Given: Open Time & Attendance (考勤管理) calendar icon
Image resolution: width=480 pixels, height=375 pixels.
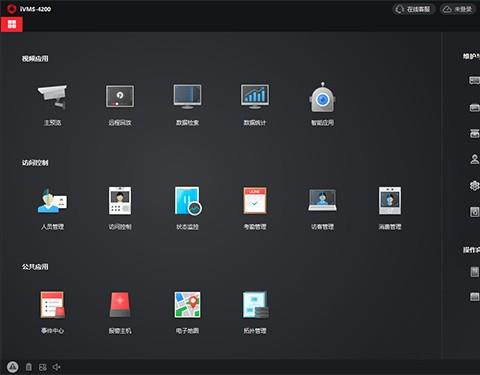Looking at the screenshot, I should [x=255, y=201].
